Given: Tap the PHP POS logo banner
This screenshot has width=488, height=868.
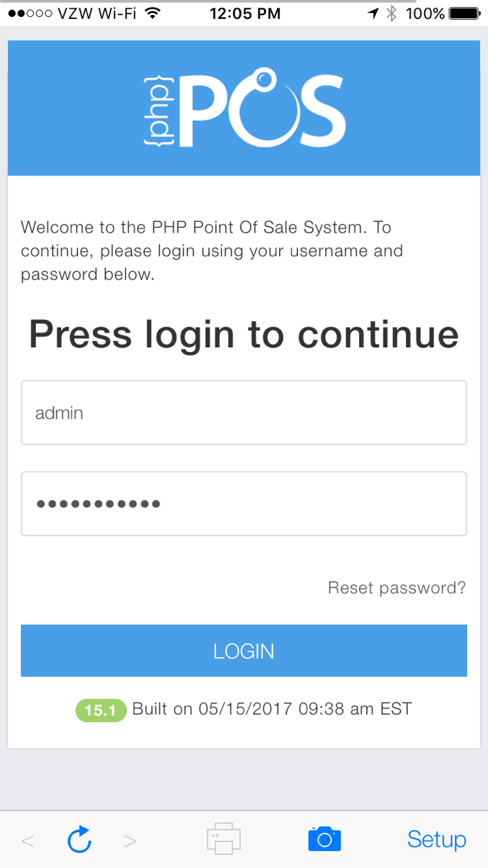Looking at the screenshot, I should click(x=244, y=108).
